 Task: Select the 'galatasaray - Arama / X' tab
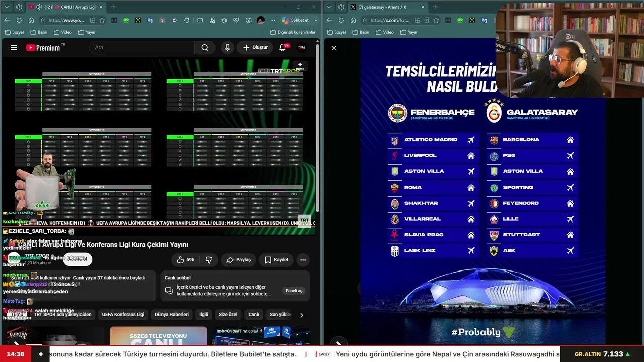coord(387,7)
